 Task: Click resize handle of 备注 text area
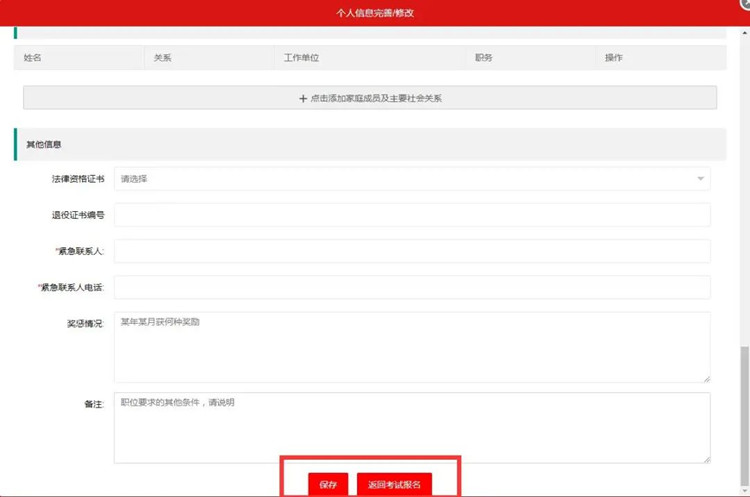tap(706, 459)
